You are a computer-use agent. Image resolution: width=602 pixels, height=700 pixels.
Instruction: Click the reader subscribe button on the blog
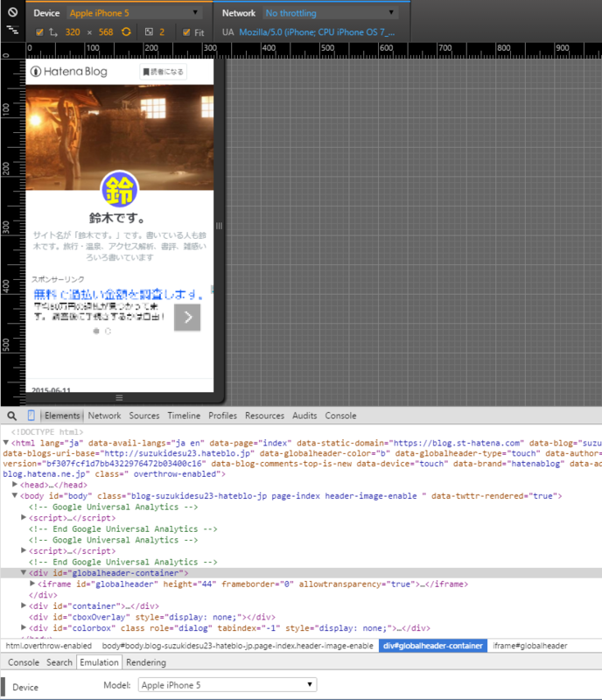pos(164,72)
